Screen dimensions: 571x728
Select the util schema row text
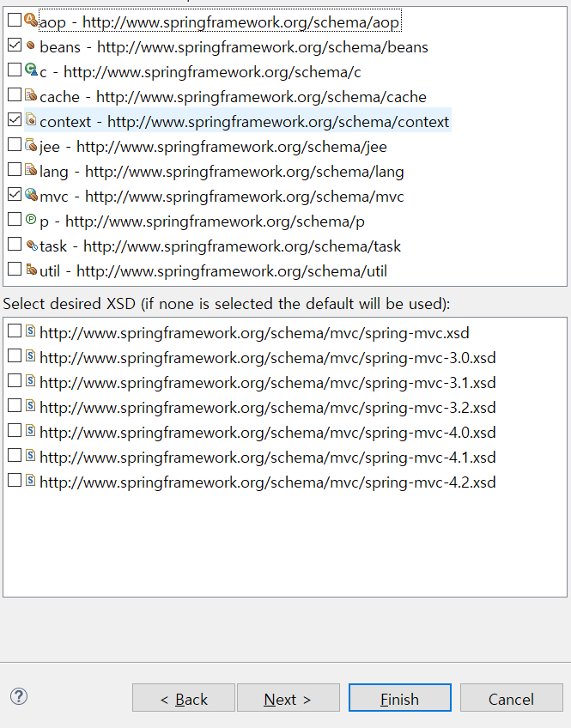[x=213, y=271]
